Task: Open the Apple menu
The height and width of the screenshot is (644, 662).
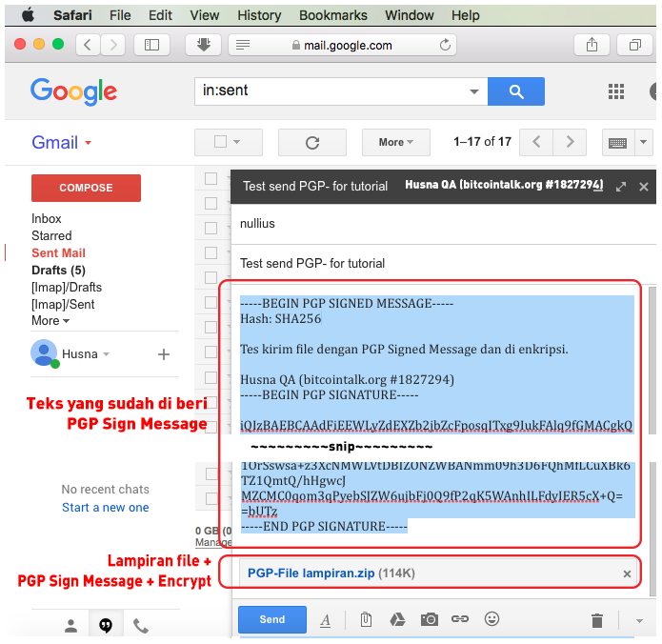Action: 28,15
